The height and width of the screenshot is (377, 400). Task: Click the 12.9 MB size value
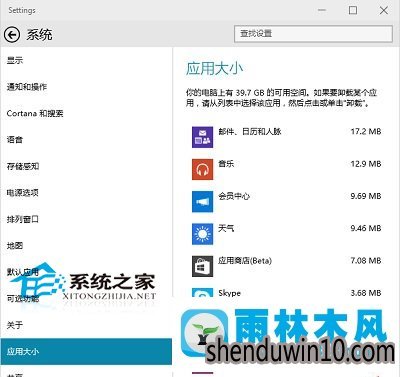tap(366, 164)
